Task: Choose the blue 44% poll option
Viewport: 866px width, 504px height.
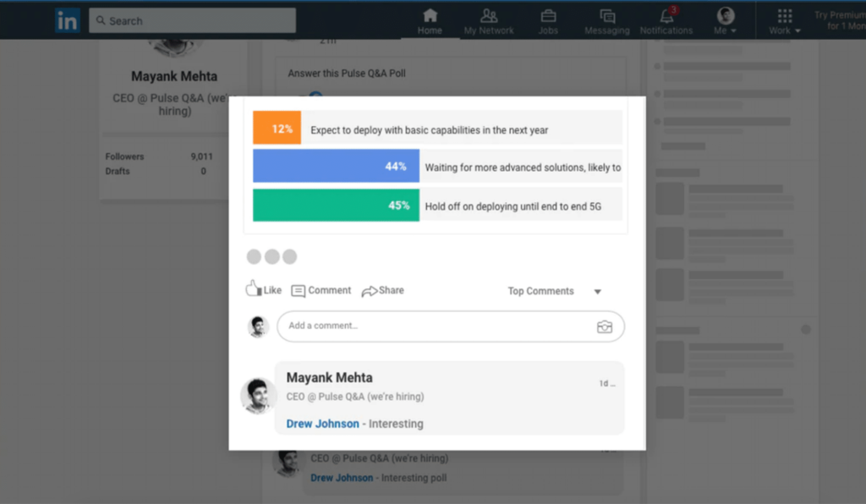Action: coord(336,167)
